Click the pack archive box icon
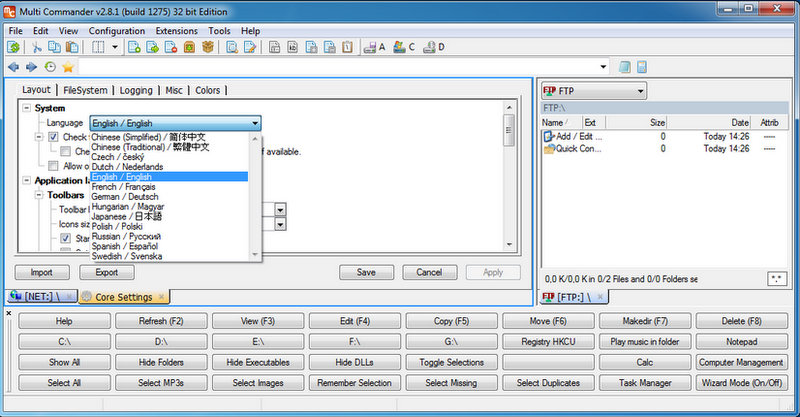The height and width of the screenshot is (417, 800). 189,47
